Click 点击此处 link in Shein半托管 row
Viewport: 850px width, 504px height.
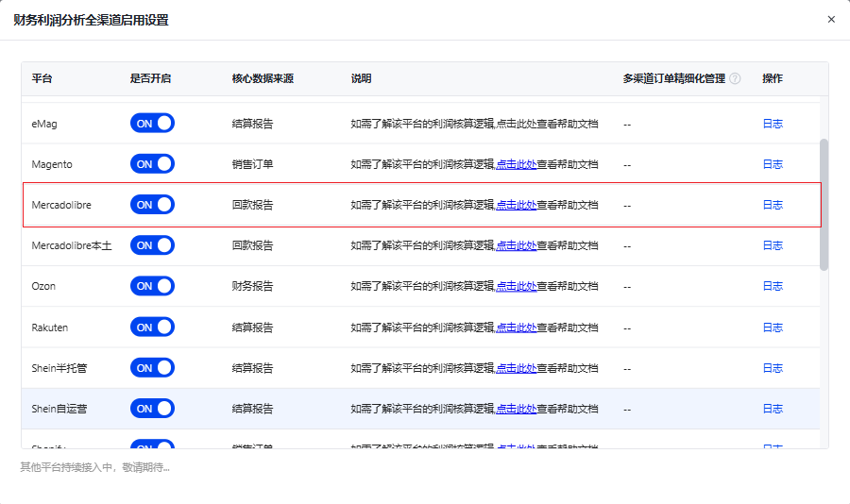[x=516, y=368]
